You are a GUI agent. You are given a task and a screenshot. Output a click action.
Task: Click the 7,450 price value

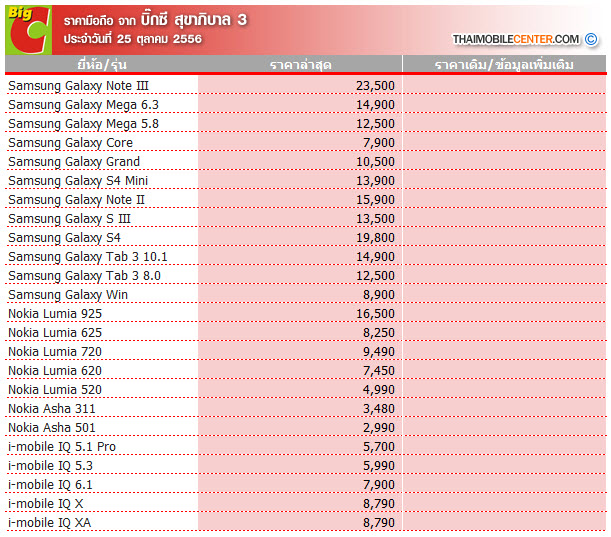pos(379,371)
